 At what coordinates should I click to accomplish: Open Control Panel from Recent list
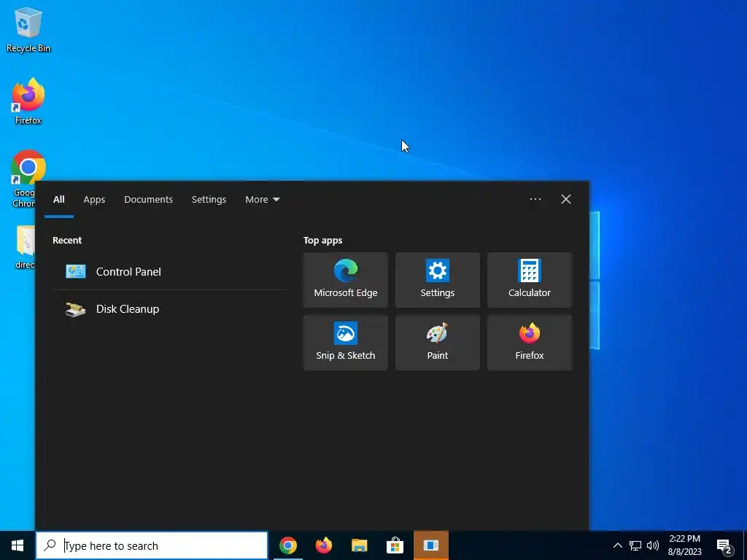pyautogui.click(x=169, y=271)
